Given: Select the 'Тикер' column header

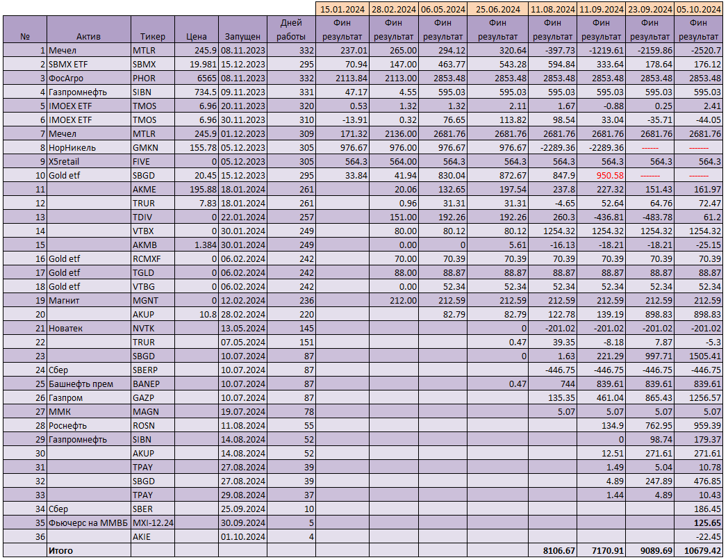Looking at the screenshot, I should [x=153, y=30].
